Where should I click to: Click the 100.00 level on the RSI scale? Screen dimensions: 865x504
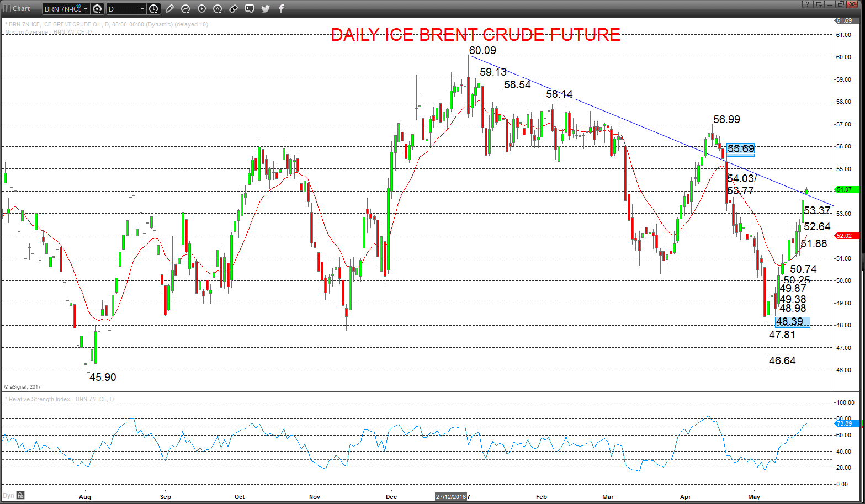846,402
